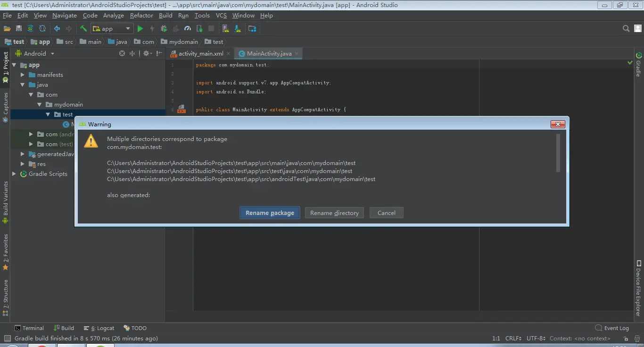The width and height of the screenshot is (644, 347).
Task: Click the Stop square icon
Action: pos(211,29)
